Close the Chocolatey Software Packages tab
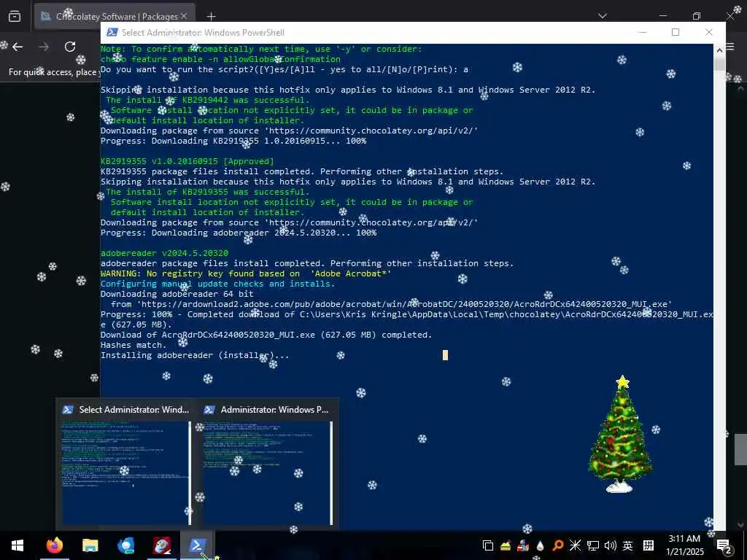747x560 pixels. pyautogui.click(x=184, y=16)
